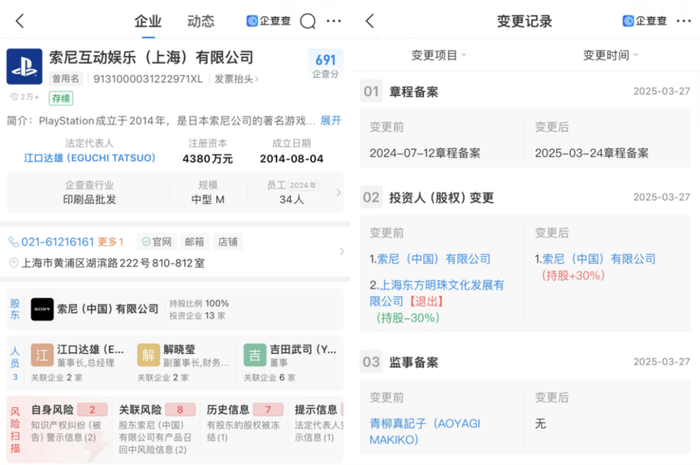Expand the 变更时间 filter dropdown
The image size is (700, 465).
610,55
